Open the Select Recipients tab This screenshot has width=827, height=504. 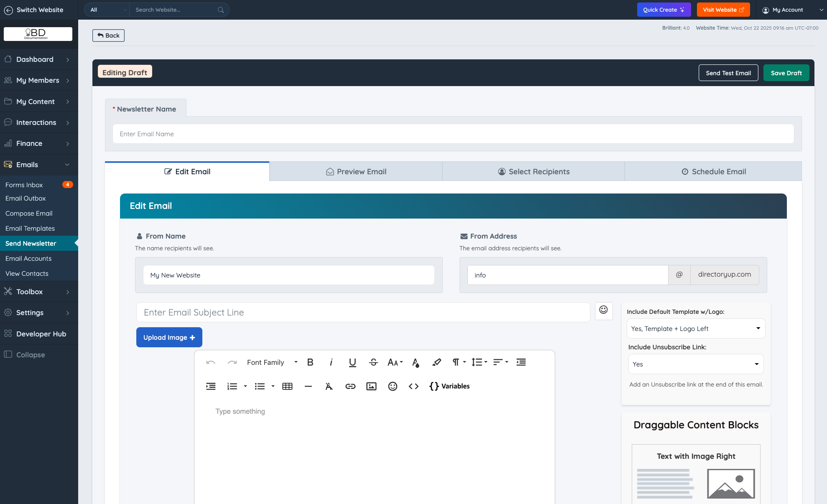point(533,172)
